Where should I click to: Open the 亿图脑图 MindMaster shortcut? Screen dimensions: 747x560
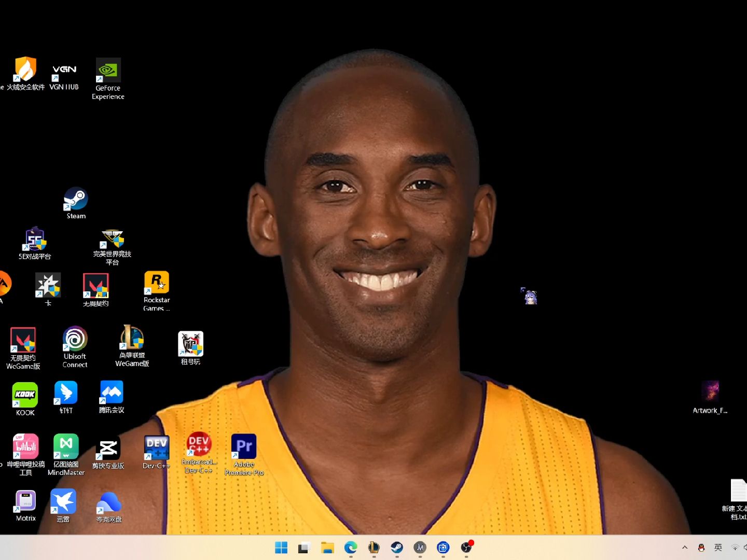click(66, 455)
